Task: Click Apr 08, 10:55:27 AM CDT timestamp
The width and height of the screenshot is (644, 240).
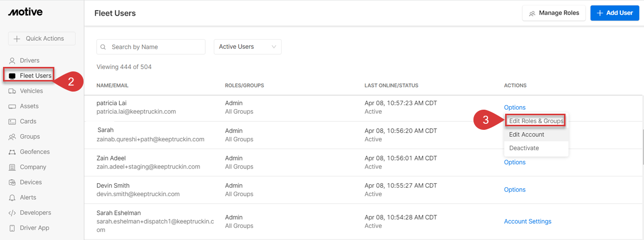Action: (401, 185)
